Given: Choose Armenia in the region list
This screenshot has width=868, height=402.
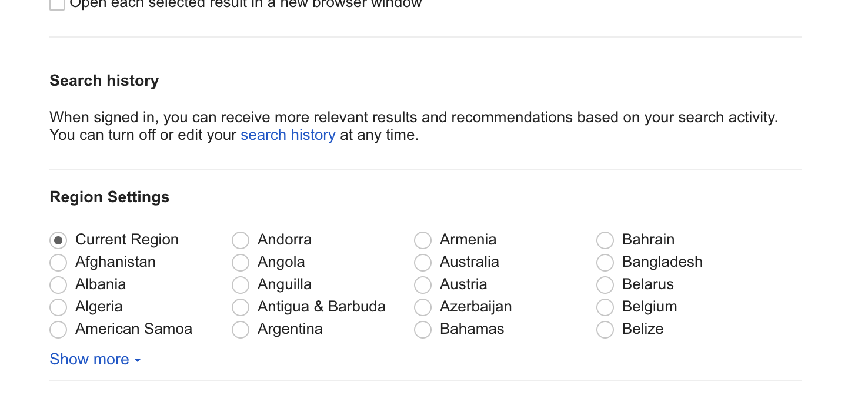Looking at the screenshot, I should click(x=423, y=240).
